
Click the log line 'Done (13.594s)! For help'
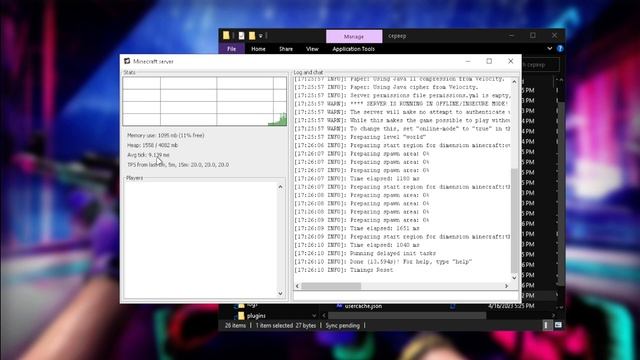pyautogui.click(x=383, y=262)
